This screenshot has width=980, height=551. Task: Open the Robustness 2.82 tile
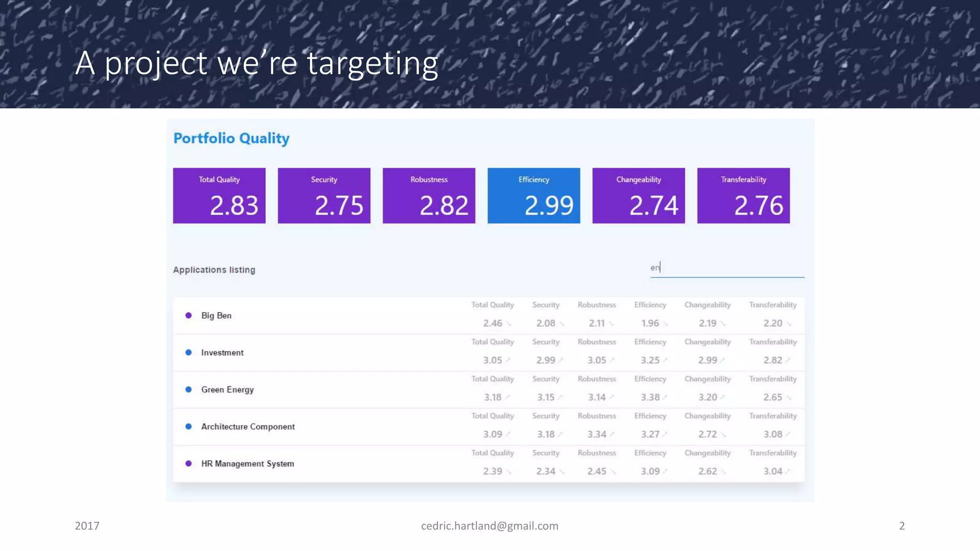pyautogui.click(x=429, y=196)
